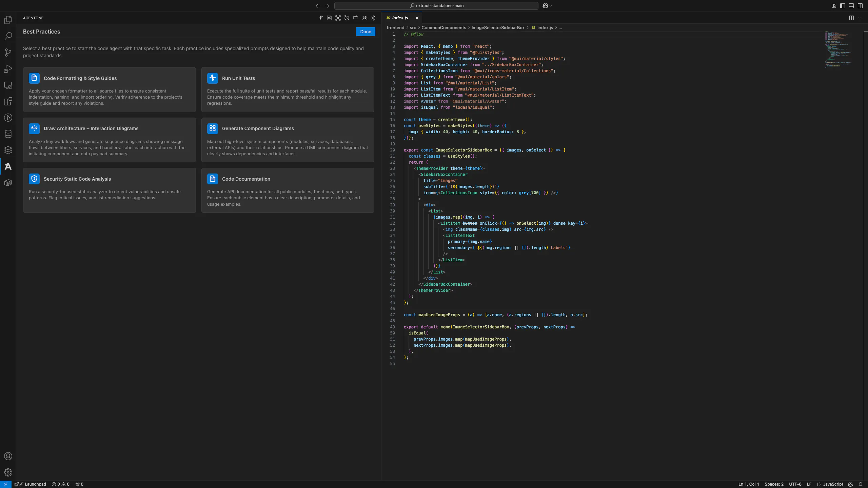Toggle the bottom panel layout button
The width and height of the screenshot is (868, 488).
(851, 6)
